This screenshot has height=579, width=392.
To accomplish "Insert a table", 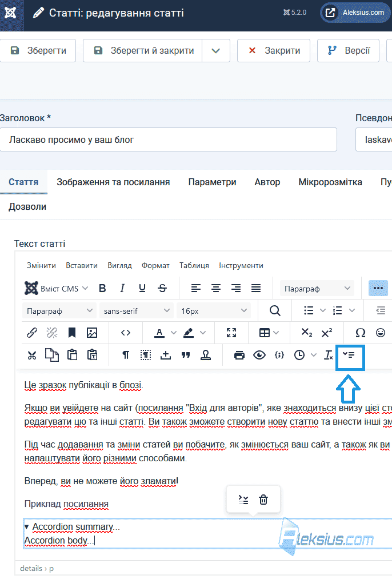I will pyautogui.click(x=265, y=333).
